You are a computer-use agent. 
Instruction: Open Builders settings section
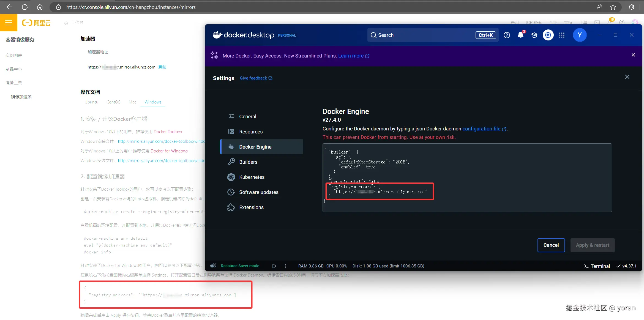pos(262,162)
